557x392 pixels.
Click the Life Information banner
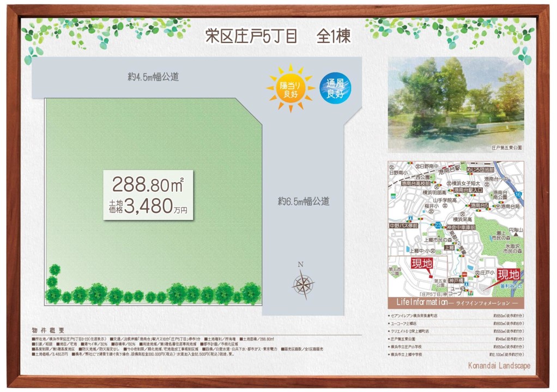[x=456, y=303]
